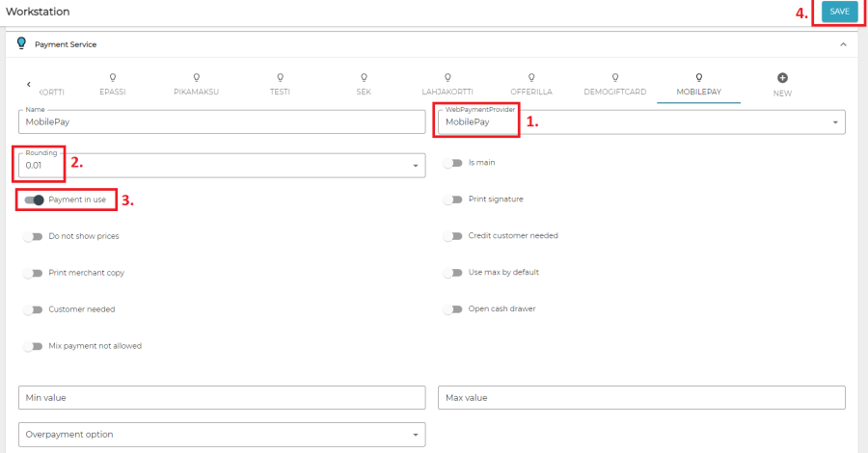868x453 pixels.
Task: Open the WebPaymentProvider dropdown
Action: [834, 122]
